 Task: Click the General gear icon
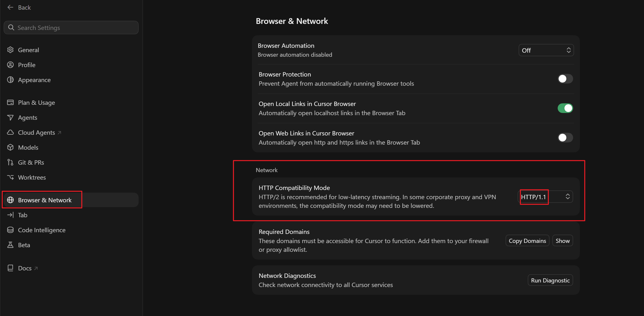10,50
